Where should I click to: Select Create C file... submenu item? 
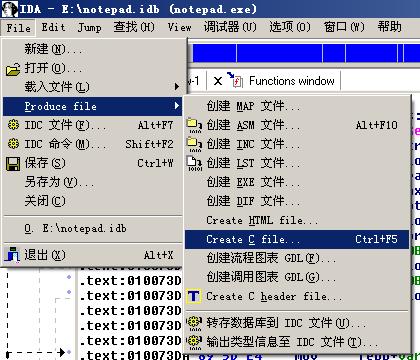pyautogui.click(x=297, y=239)
